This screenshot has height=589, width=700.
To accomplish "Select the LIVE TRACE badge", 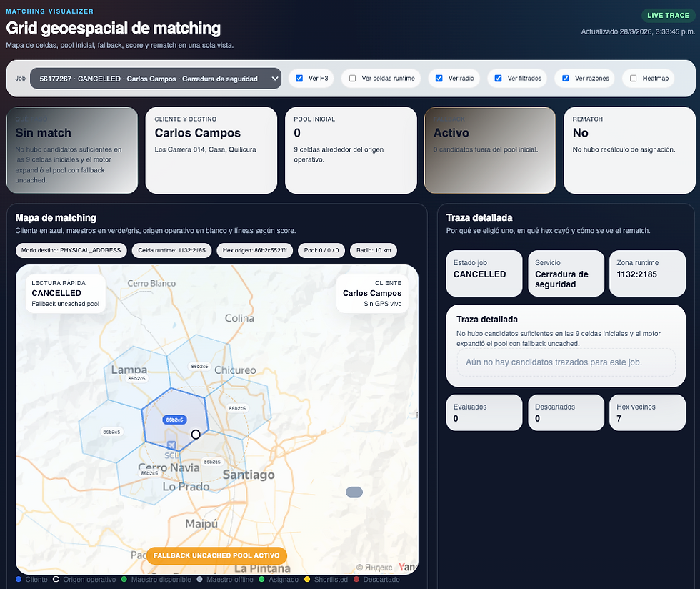I will (667, 15).
